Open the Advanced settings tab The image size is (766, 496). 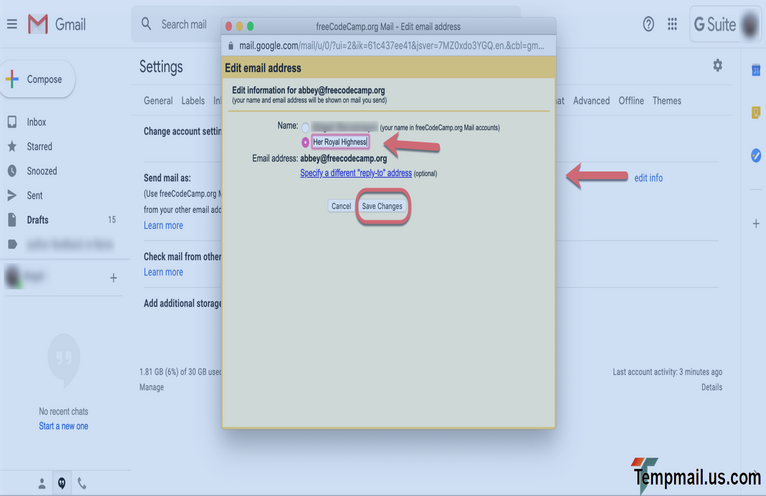[591, 101]
